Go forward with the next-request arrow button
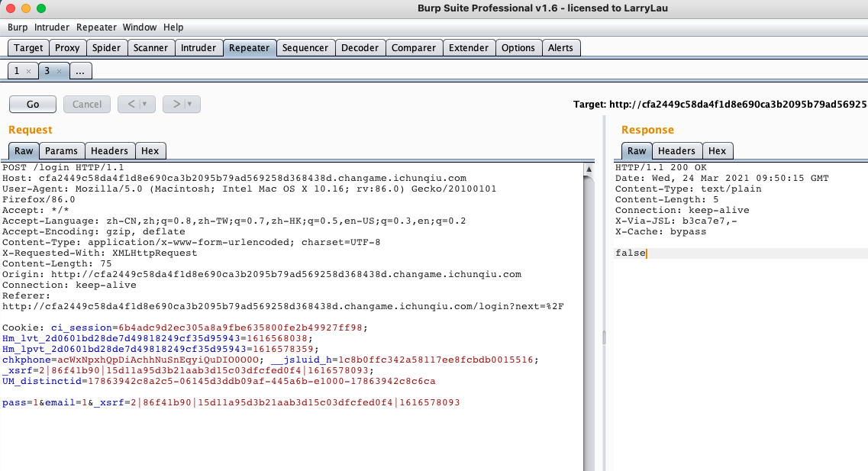This screenshot has width=868, height=471. 176,104
